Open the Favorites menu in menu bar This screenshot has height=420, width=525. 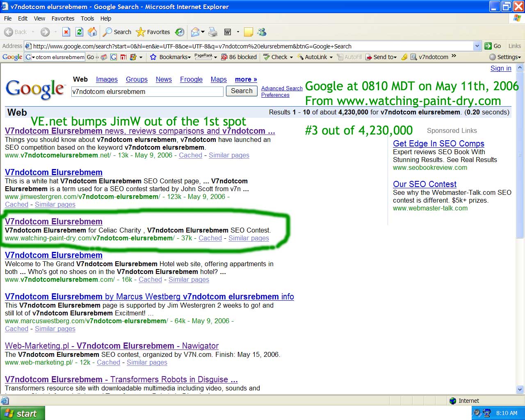click(63, 18)
